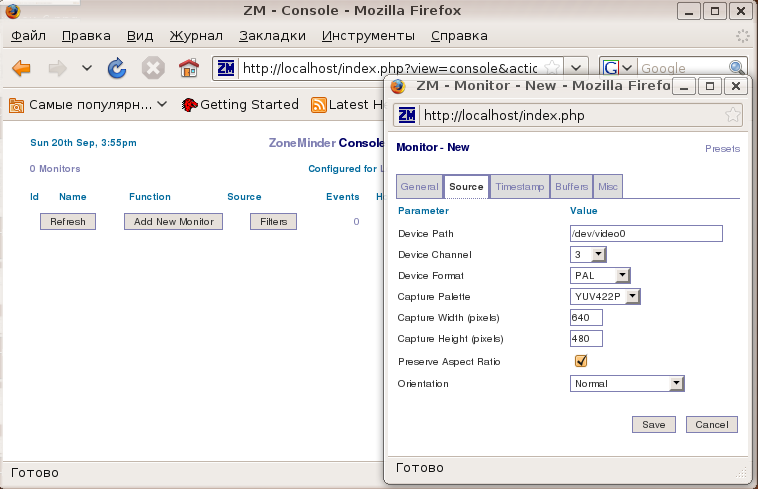This screenshot has width=758, height=489.
Task: Click the Filters button
Action: tap(273, 221)
